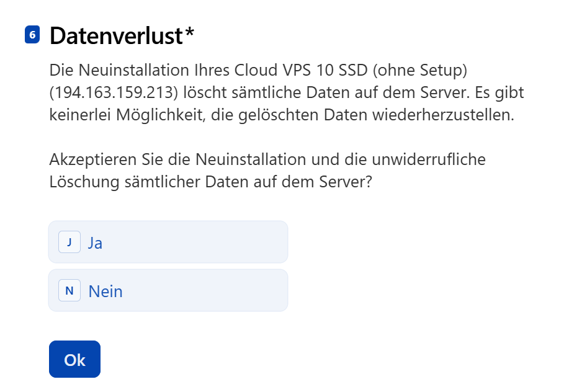Viewport: 569px width, 392px height.
Task: Select the "Ja" answer option
Action: click(x=168, y=242)
